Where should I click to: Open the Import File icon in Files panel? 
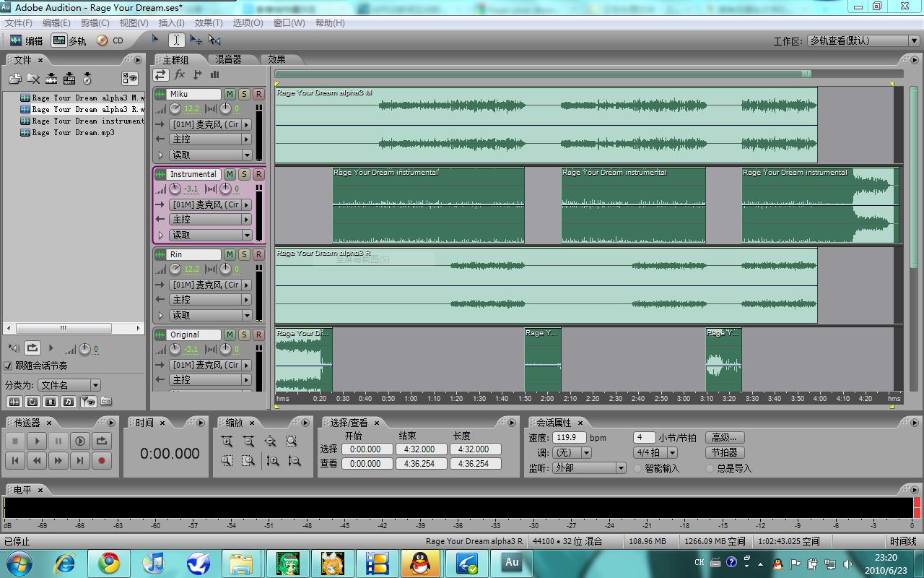click(x=15, y=78)
